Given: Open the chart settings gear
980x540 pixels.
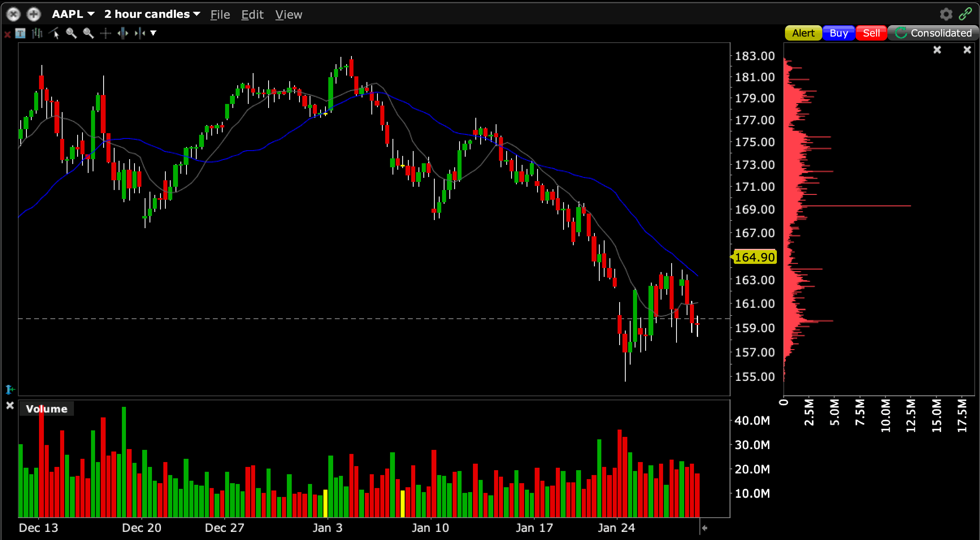Looking at the screenshot, I should tap(946, 14).
